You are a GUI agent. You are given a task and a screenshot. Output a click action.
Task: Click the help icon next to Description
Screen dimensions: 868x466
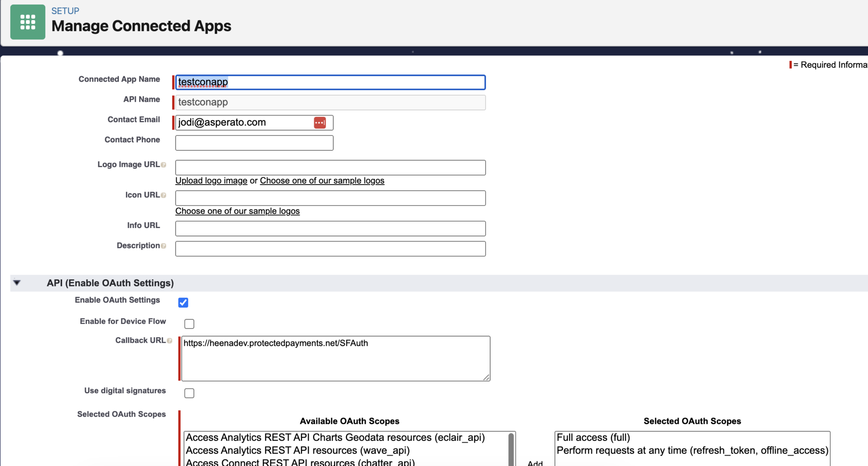click(163, 246)
